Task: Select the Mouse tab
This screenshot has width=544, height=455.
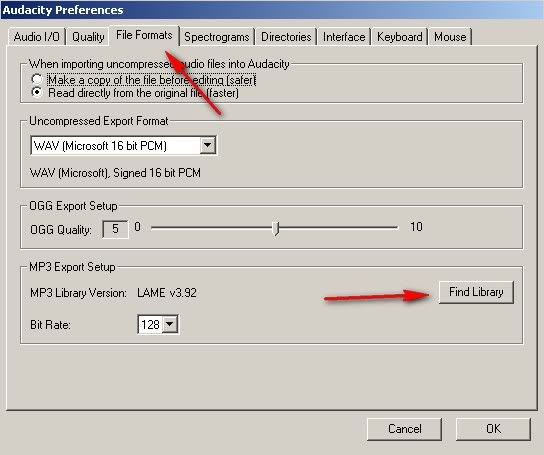Action: tap(450, 37)
